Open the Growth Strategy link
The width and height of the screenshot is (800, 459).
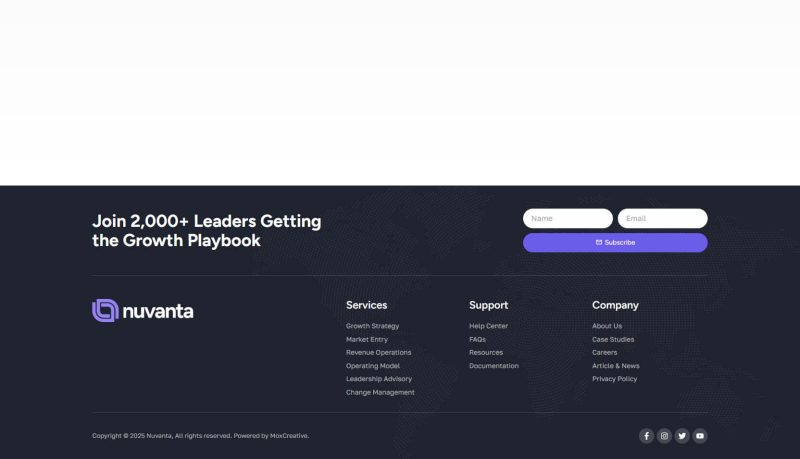click(372, 326)
